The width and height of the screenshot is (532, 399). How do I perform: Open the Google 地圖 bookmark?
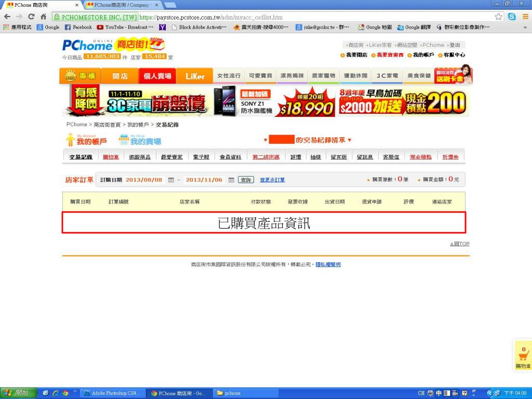pos(375,27)
